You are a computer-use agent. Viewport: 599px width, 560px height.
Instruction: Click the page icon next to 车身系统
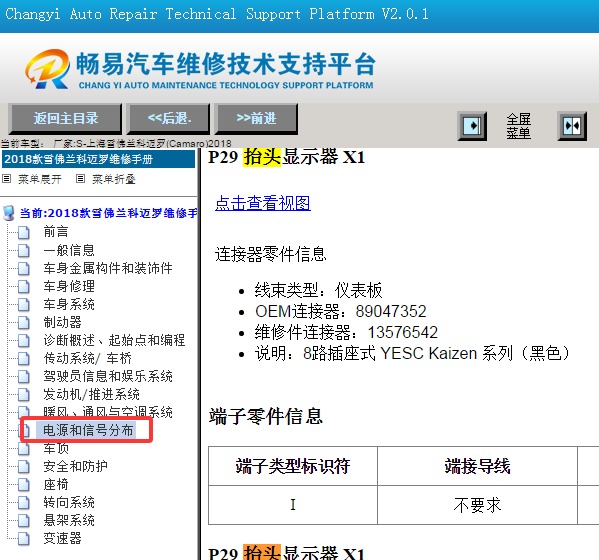[x=24, y=304]
